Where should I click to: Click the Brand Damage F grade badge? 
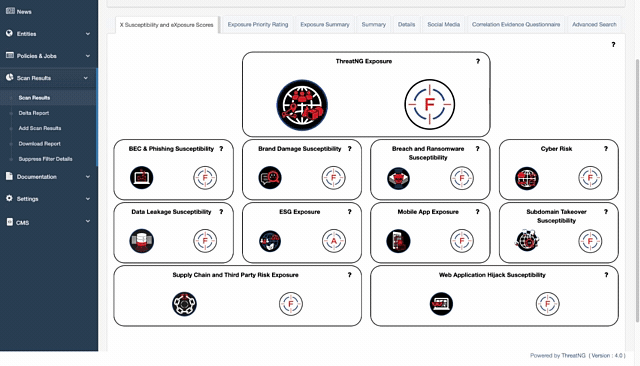pyautogui.click(x=333, y=177)
